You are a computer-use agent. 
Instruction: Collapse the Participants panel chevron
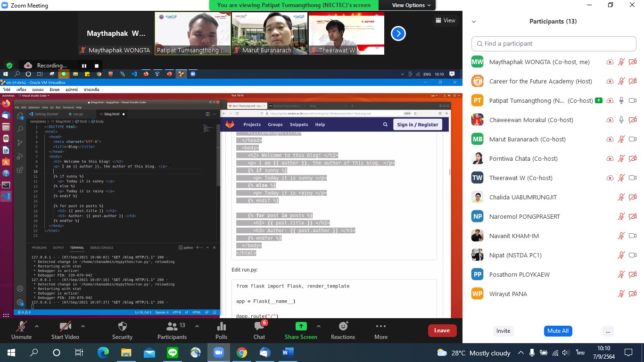point(474,22)
